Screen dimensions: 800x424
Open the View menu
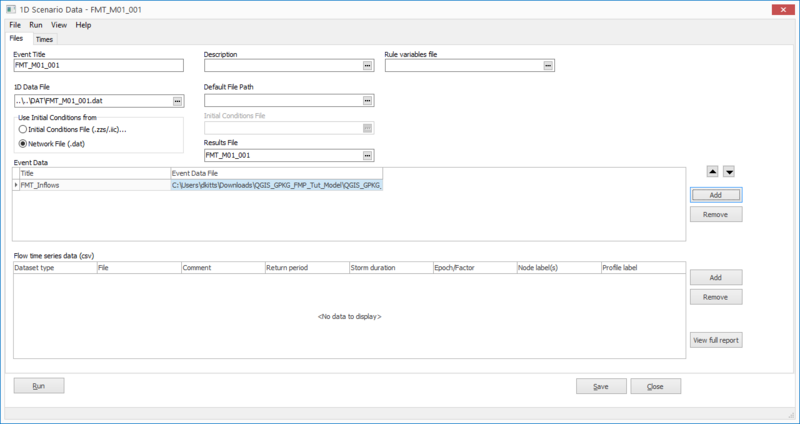click(59, 24)
